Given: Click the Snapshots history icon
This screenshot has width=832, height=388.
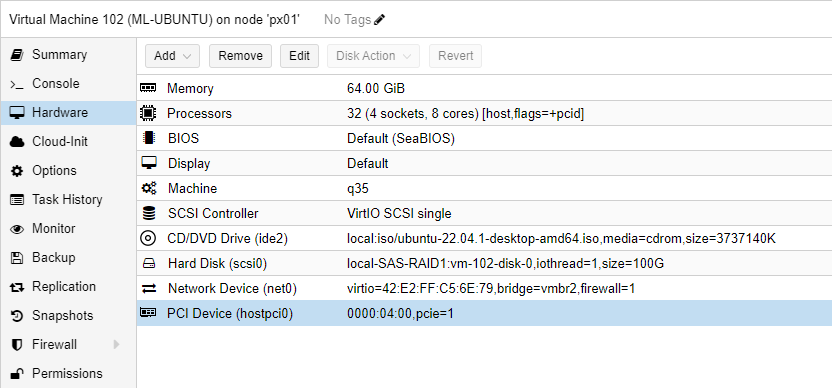Looking at the screenshot, I should (x=17, y=316).
